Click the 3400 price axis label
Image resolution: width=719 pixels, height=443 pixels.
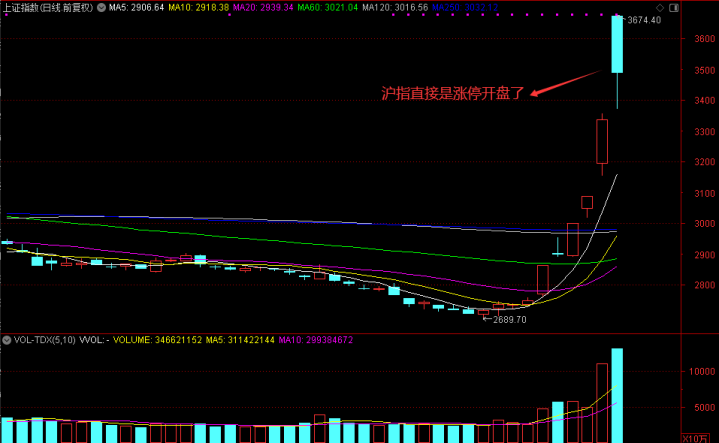(x=704, y=100)
